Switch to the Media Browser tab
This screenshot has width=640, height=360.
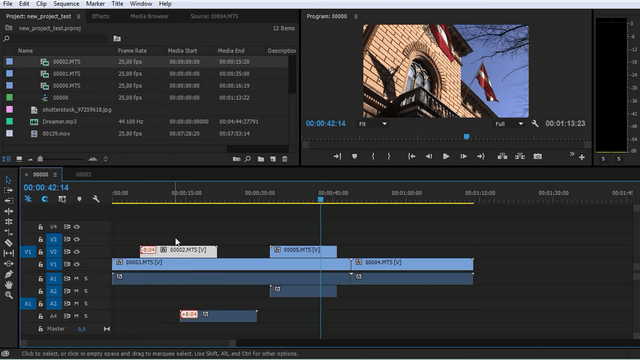click(x=149, y=16)
